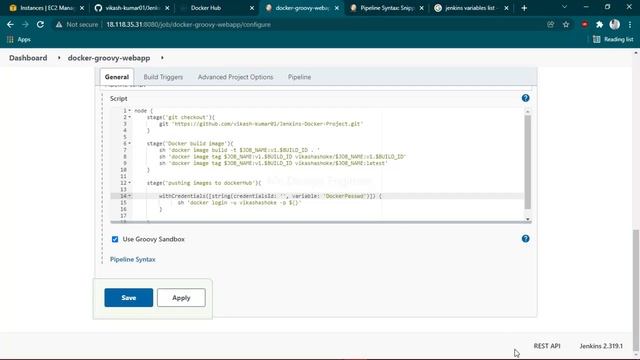
Task: Open the Extensions puzzle icon
Action: pyautogui.click(x=599, y=24)
